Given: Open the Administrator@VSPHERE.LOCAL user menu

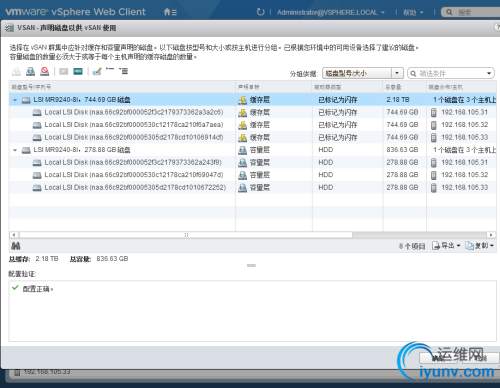Looking at the screenshot, I should (x=331, y=12).
